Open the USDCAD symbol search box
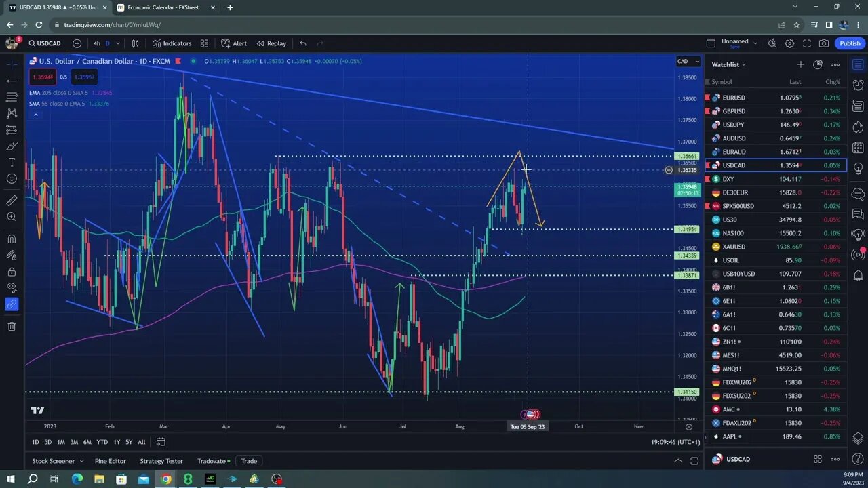 45,43
